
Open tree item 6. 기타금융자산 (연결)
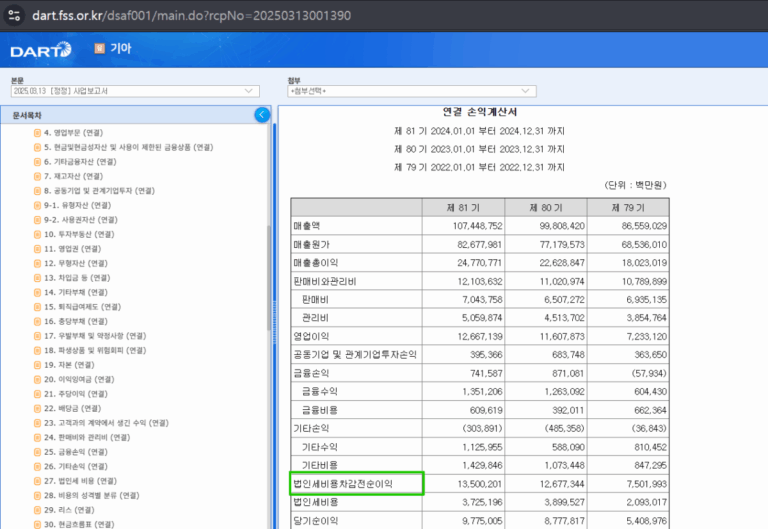80,162
